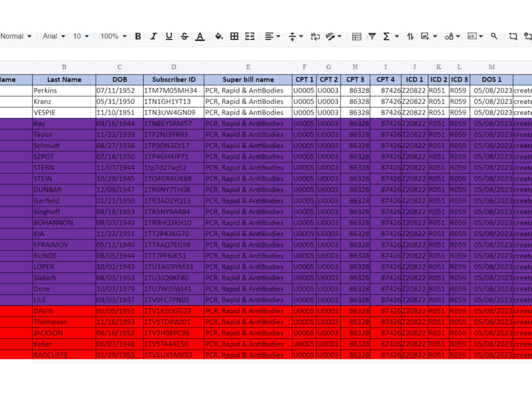This screenshot has width=532, height=399.
Task: Expand the shapes dropdown arrow
Action: click(x=458, y=36)
